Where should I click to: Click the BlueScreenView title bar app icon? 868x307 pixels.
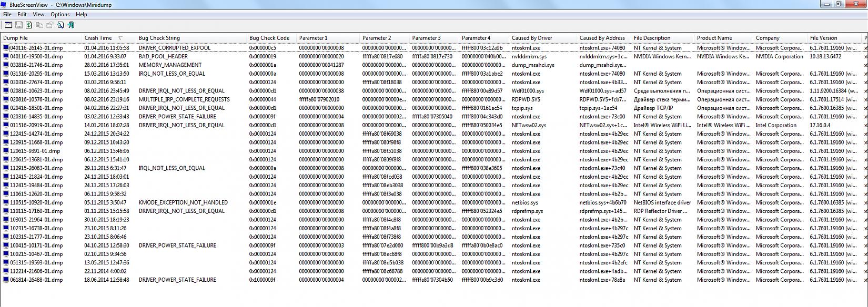pyautogui.click(x=4, y=4)
